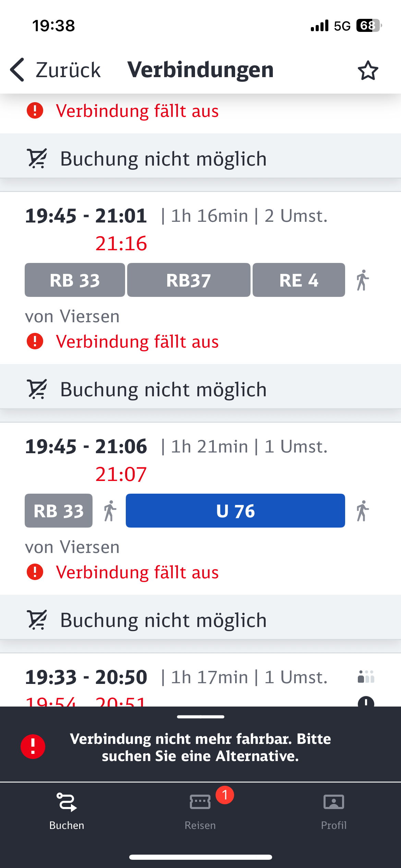This screenshot has height=868, width=401.
Task: Tap the Zurück text link
Action: coord(68,70)
